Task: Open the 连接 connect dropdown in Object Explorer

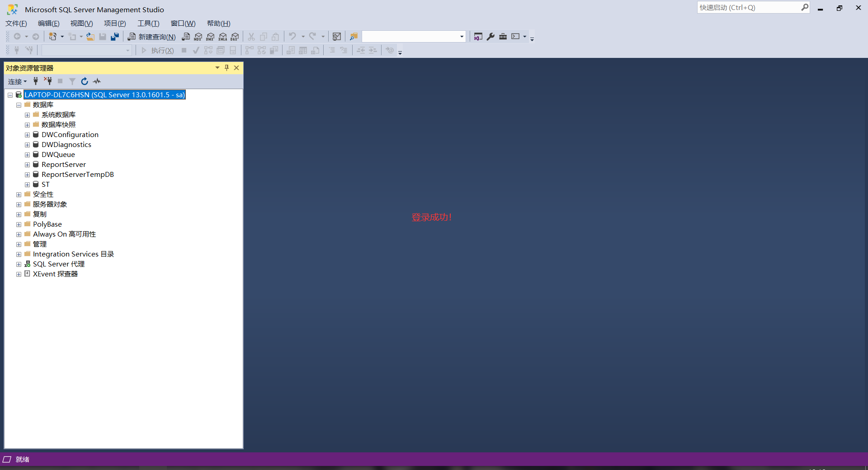Action: click(17, 81)
